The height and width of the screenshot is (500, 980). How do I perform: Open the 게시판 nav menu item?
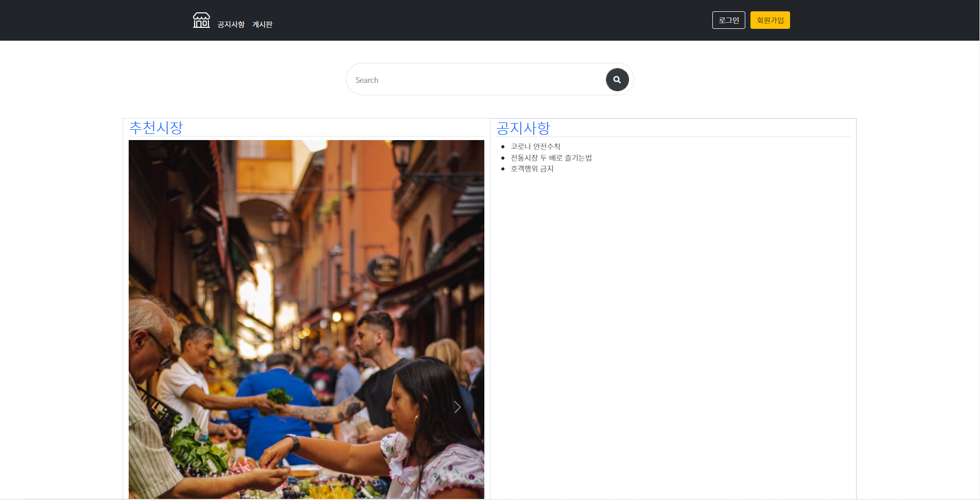click(262, 25)
